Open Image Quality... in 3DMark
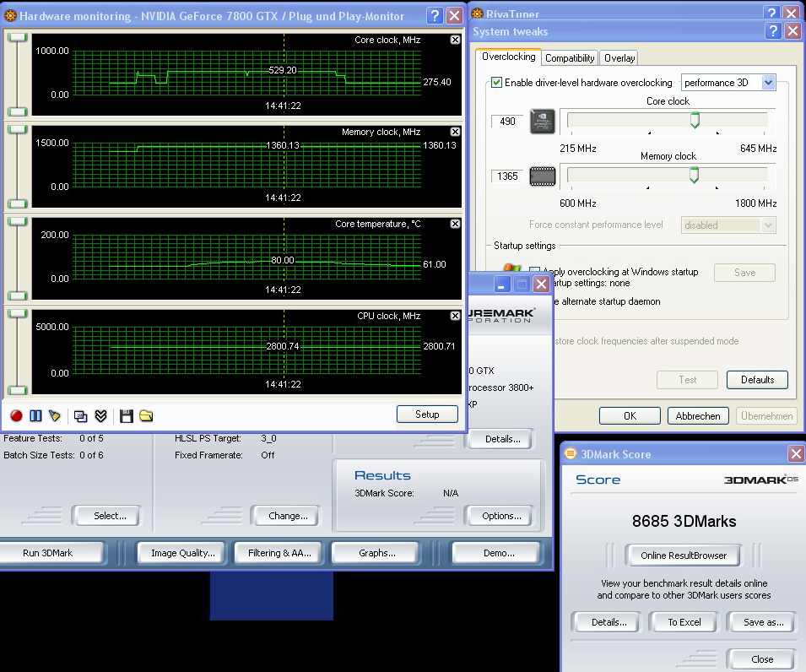Image resolution: width=806 pixels, height=672 pixels. 182,553
